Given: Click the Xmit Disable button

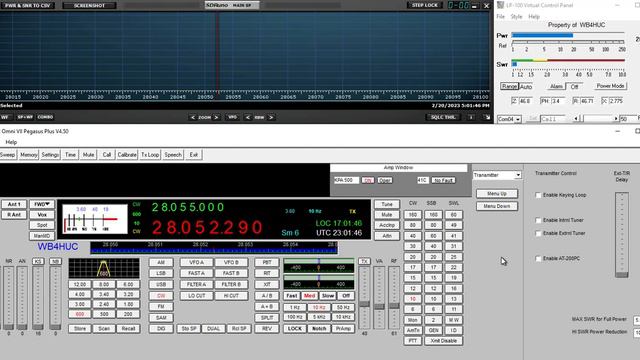Looking at the screenshot, I should pos(443,341).
